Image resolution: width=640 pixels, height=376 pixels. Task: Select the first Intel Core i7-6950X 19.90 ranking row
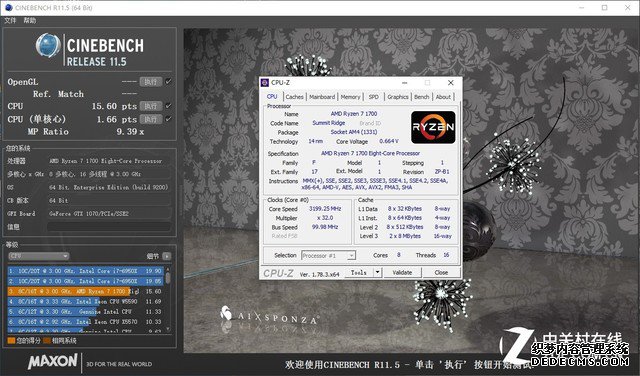click(85, 271)
